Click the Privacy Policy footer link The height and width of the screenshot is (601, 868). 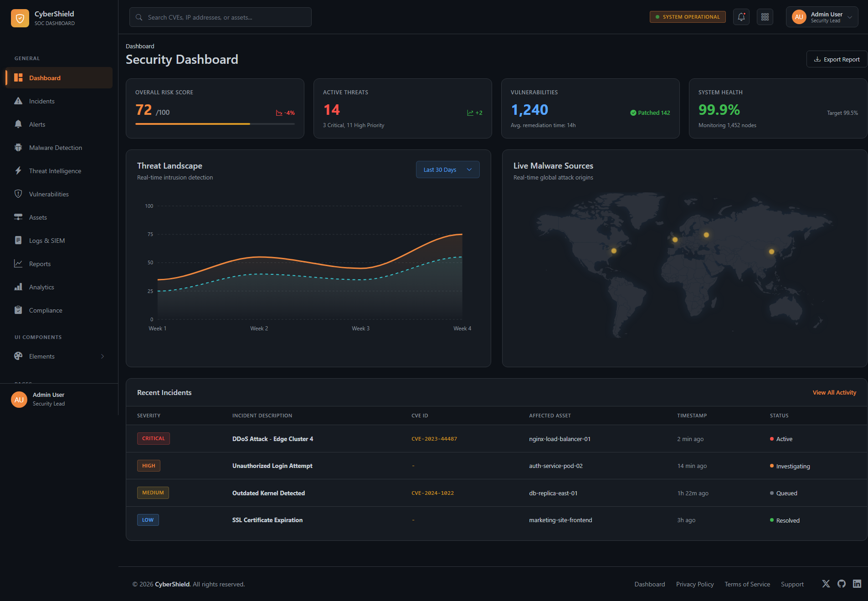coord(694,584)
